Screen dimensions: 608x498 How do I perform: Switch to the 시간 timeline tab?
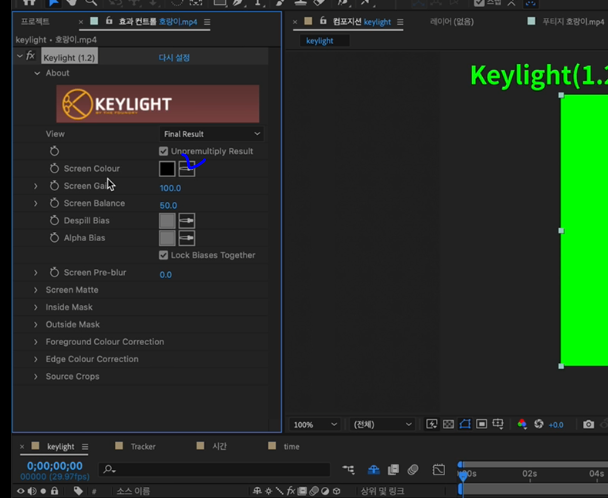(219, 446)
